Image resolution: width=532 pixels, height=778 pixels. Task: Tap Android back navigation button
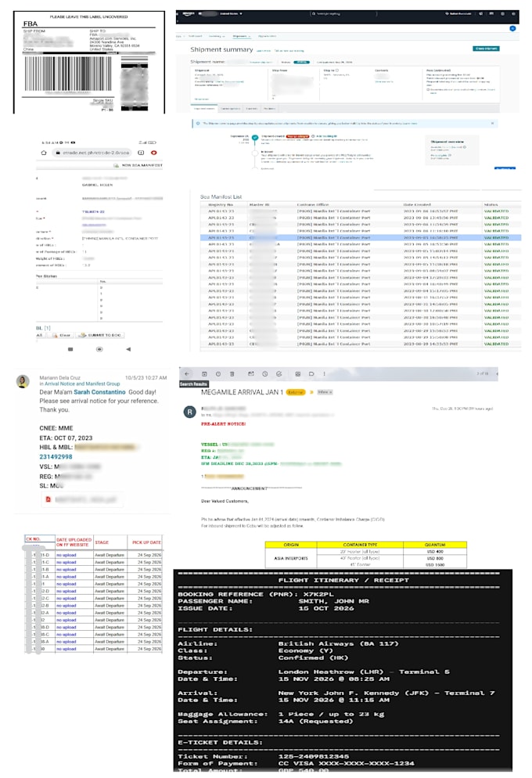[x=128, y=349]
